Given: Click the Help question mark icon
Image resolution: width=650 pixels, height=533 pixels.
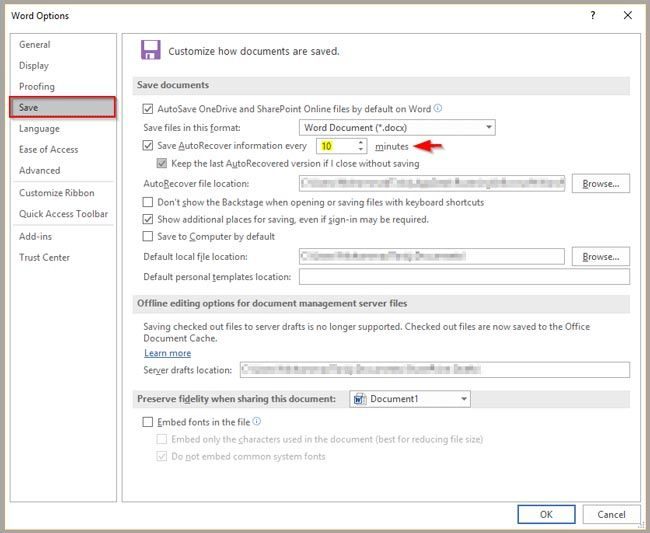Looking at the screenshot, I should tap(593, 15).
